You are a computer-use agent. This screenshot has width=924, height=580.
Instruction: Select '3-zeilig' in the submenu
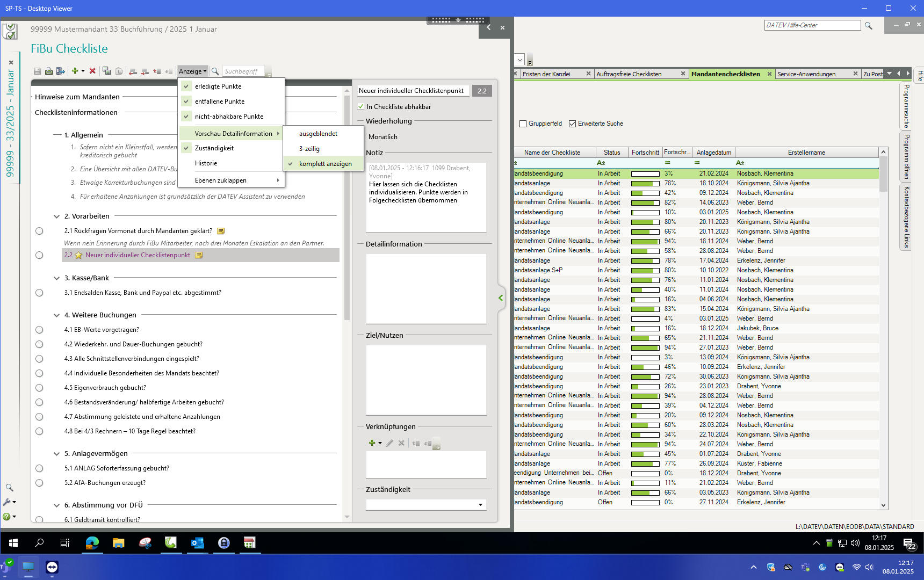(309, 149)
